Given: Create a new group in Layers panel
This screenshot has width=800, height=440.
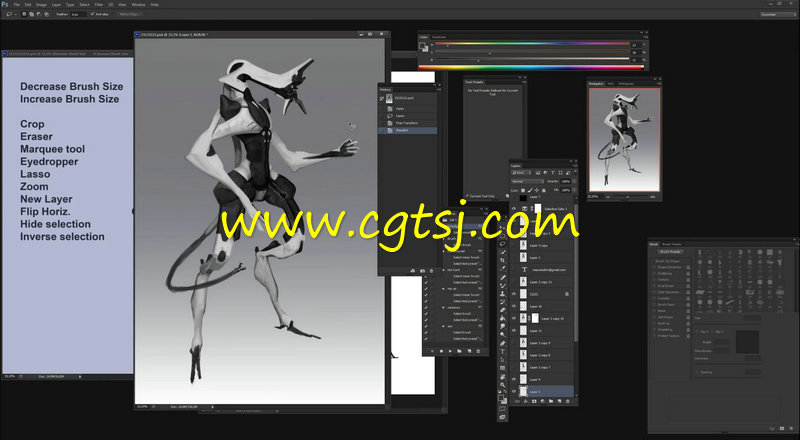Looking at the screenshot, I should 551,401.
